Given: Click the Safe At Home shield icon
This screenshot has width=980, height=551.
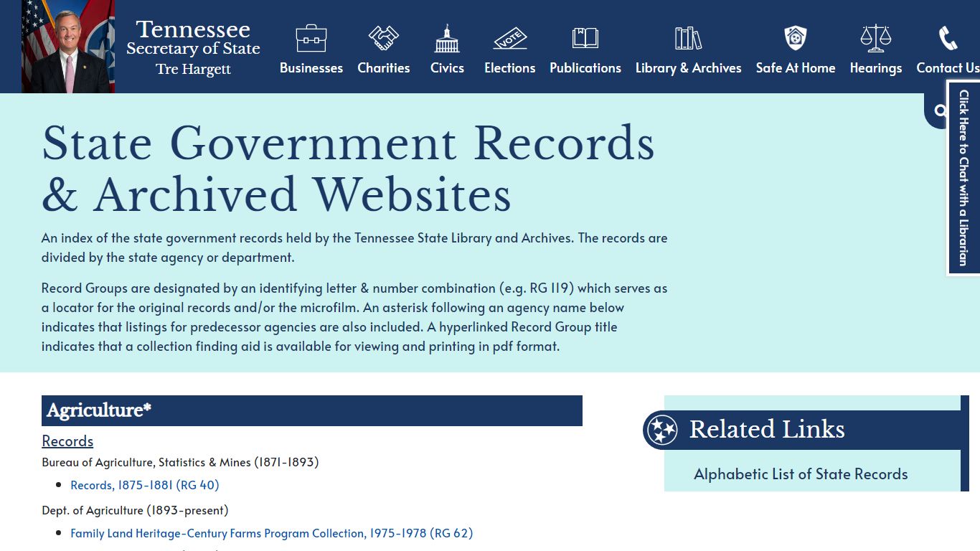Looking at the screenshot, I should click(x=796, y=38).
